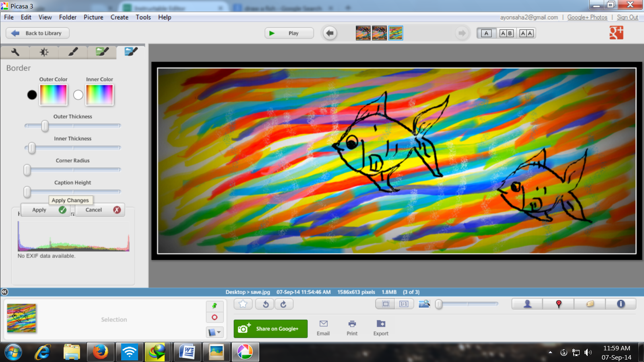Viewport: 644px width, 362px height.
Task: Switch to A A duplicate compare view
Action: pos(526,33)
